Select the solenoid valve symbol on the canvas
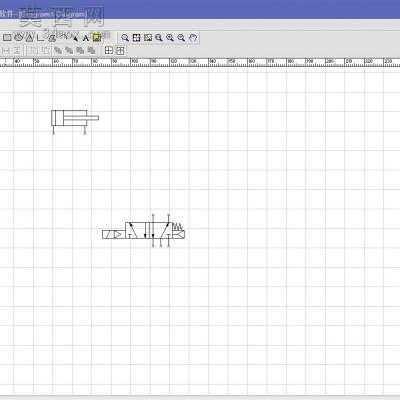 pos(144,231)
